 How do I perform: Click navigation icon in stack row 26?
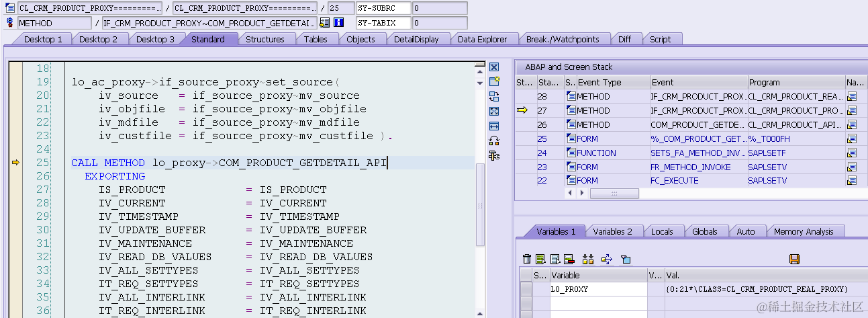[852, 125]
